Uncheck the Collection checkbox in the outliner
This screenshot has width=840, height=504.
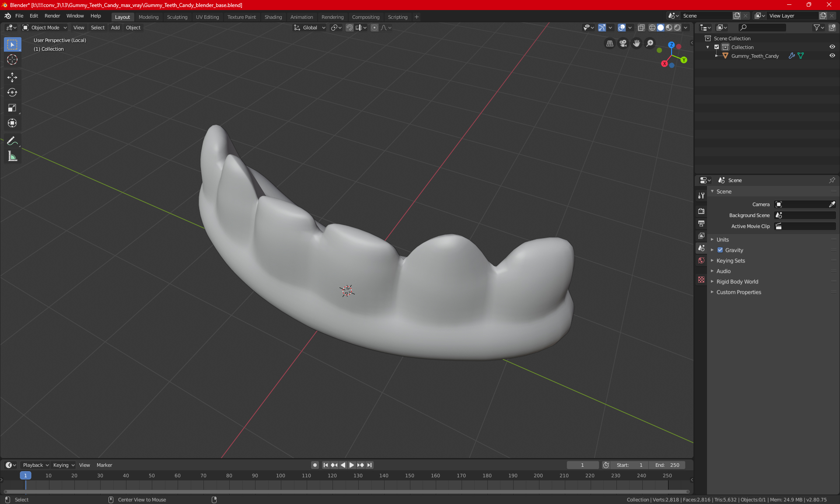(x=717, y=47)
